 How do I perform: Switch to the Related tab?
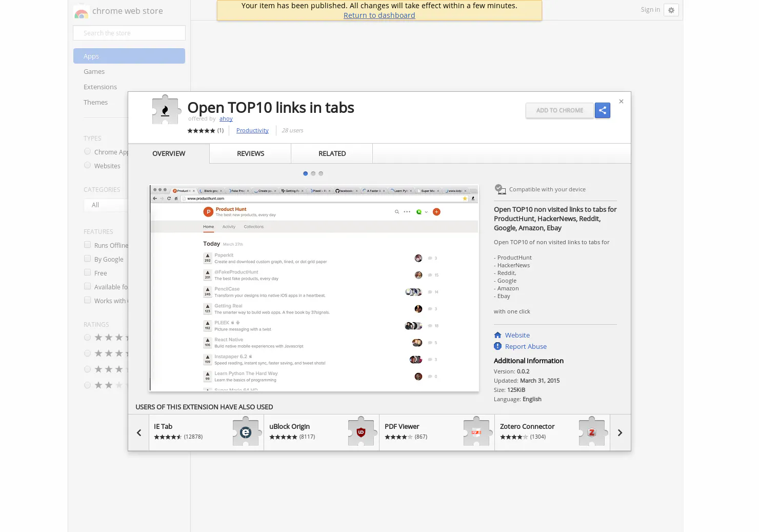pos(332,153)
